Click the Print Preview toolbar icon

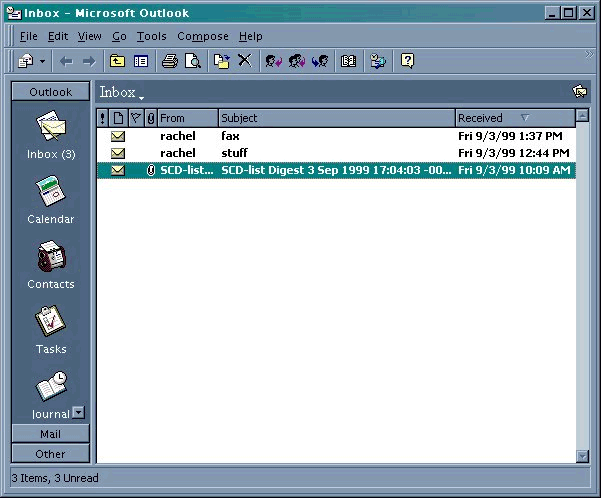click(192, 61)
